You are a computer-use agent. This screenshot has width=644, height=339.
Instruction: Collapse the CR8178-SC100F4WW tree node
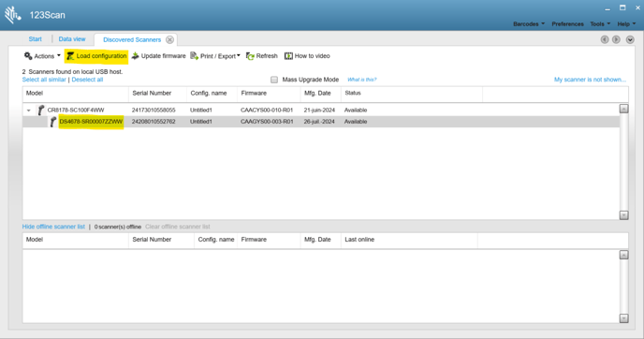29,111
